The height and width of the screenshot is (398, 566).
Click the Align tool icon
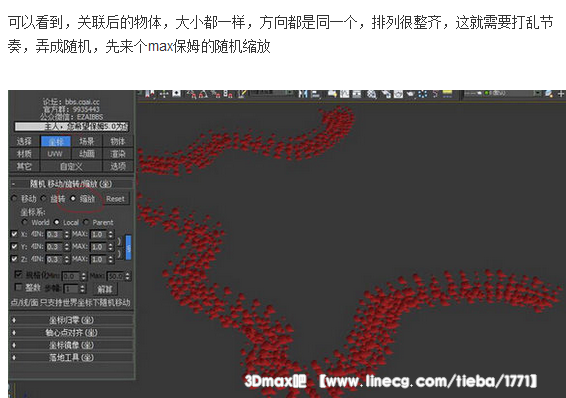click(x=315, y=94)
